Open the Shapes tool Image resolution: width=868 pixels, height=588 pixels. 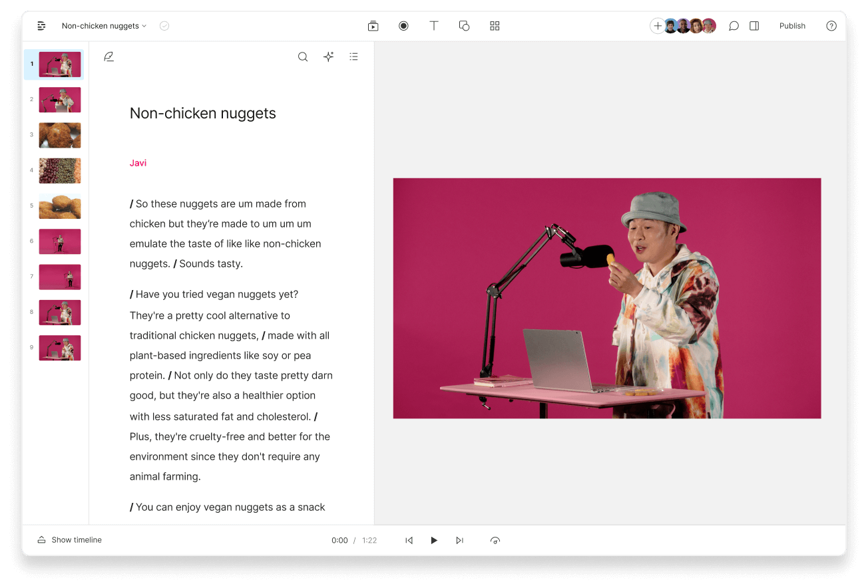tap(464, 25)
